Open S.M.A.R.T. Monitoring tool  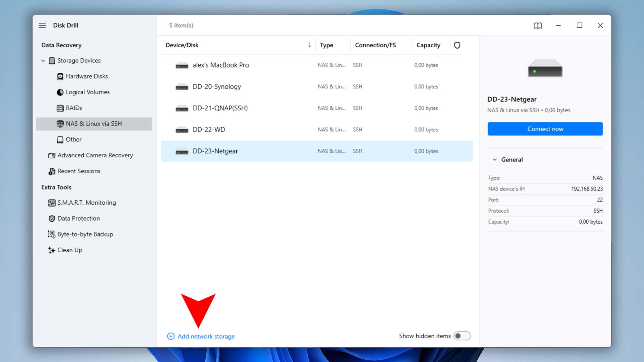(x=87, y=202)
